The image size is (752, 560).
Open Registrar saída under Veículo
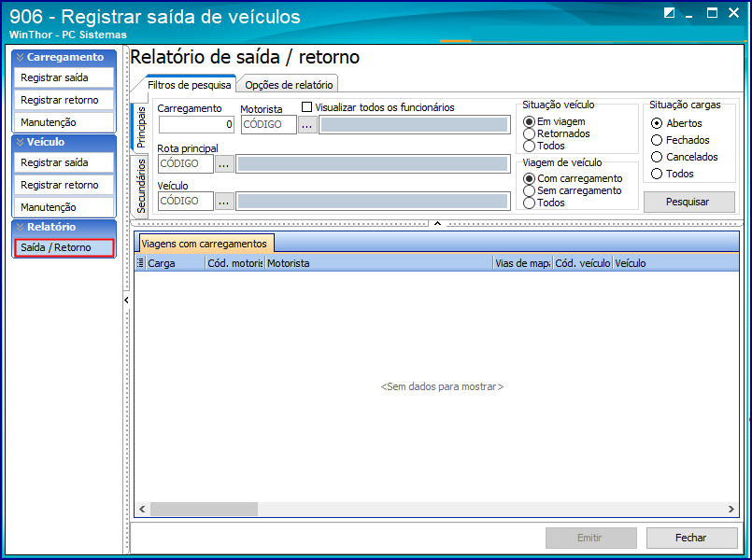[x=64, y=163]
